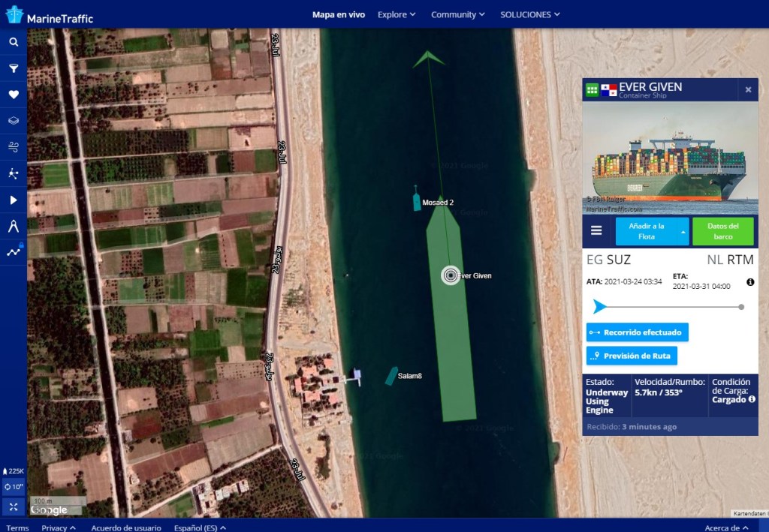Screen dimensions: 769x532
Task: Click the fullscreen expand map icon
Action: tap(14, 506)
